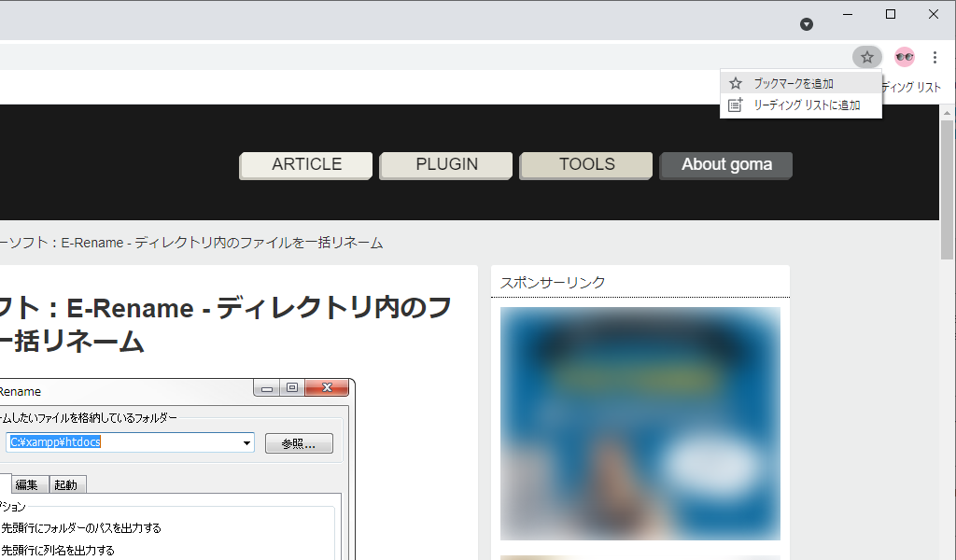Screen dimensions: 956x560
Task: Click the C:¥xampp¥htdocs path field
Action: (121, 442)
